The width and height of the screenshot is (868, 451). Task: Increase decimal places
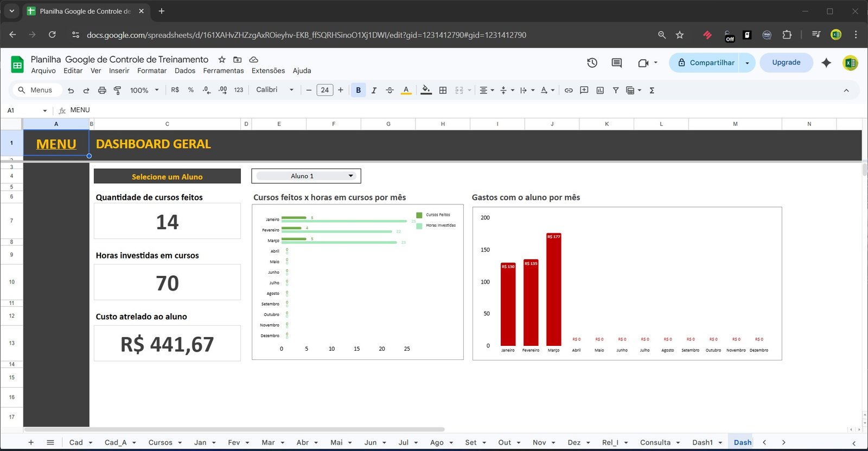tap(222, 90)
